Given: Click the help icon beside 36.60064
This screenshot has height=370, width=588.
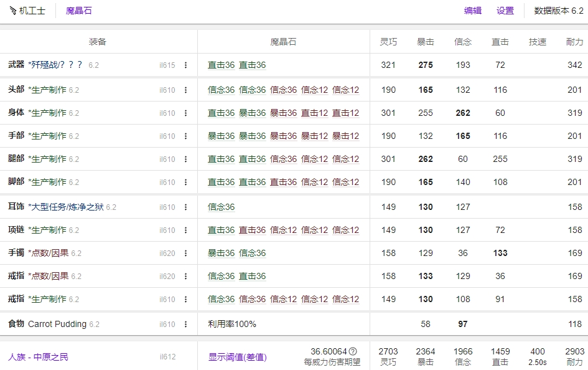Looking at the screenshot, I should pos(353,351).
